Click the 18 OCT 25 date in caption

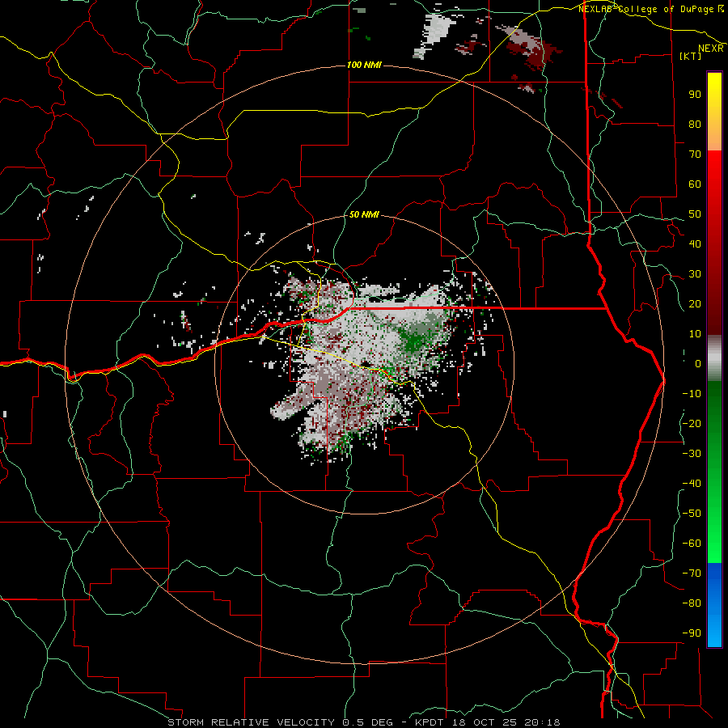point(485,722)
